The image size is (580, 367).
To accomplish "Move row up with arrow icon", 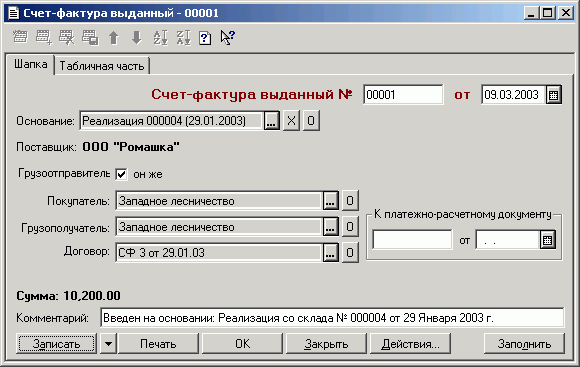I will pyautogui.click(x=114, y=37).
